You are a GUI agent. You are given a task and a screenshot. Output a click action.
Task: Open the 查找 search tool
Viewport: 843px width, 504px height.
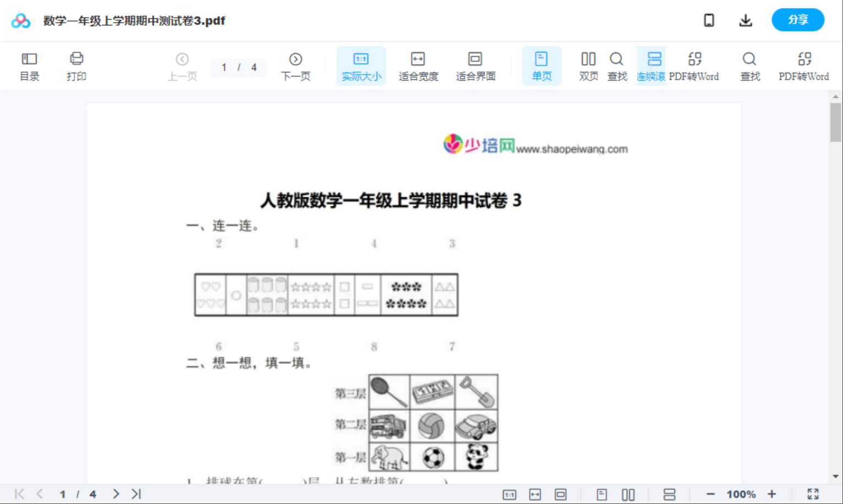click(x=617, y=65)
